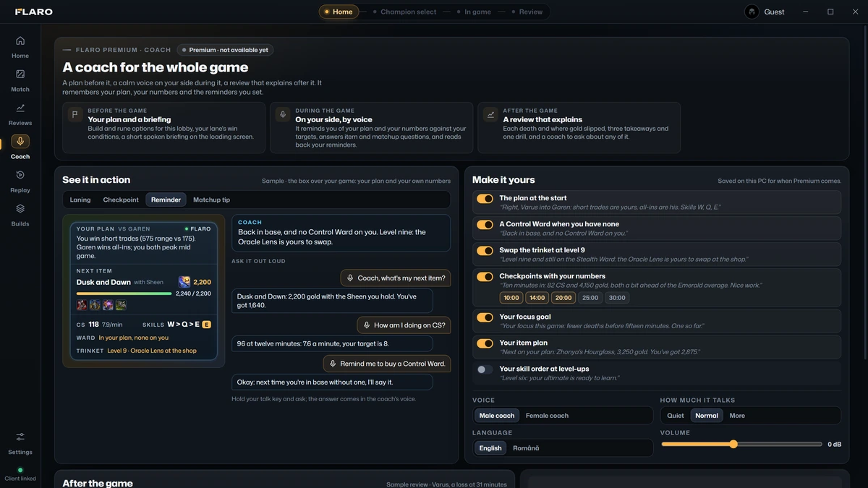Toggle the 14:00 checkpoint chip
Viewport: 868px width, 488px height.
point(537,298)
